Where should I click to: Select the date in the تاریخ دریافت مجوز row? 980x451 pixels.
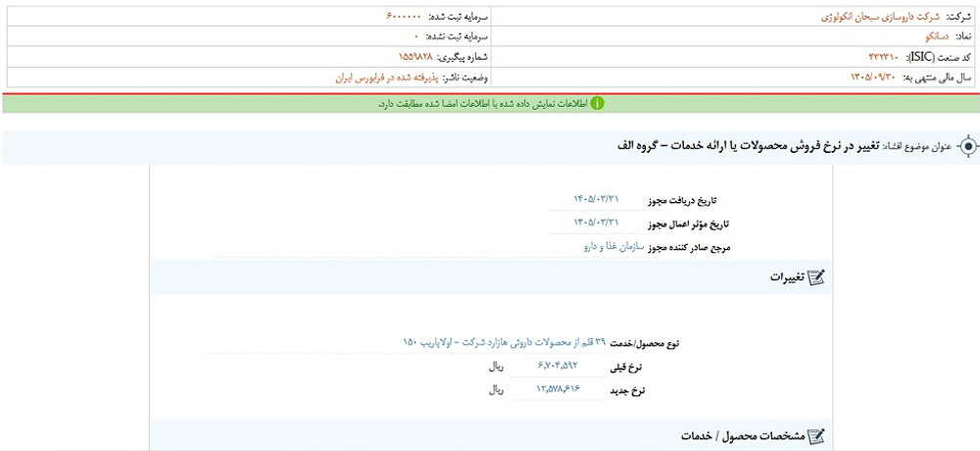tap(596, 199)
